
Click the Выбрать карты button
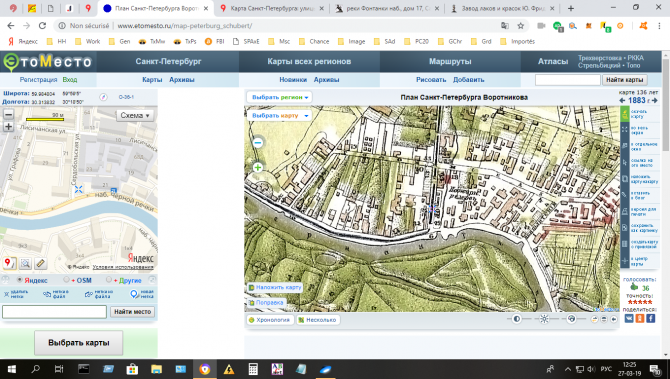tap(79, 343)
